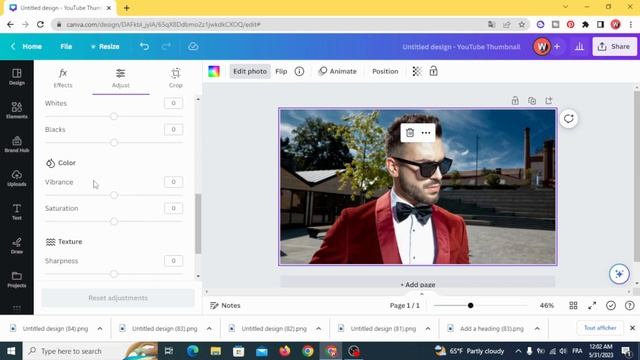640x360 pixels.
Task: Open grid view of pages
Action: pyautogui.click(x=573, y=305)
